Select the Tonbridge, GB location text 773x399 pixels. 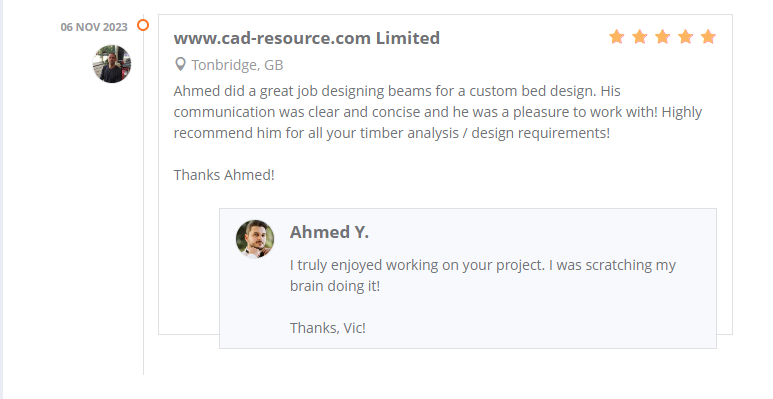coord(237,65)
